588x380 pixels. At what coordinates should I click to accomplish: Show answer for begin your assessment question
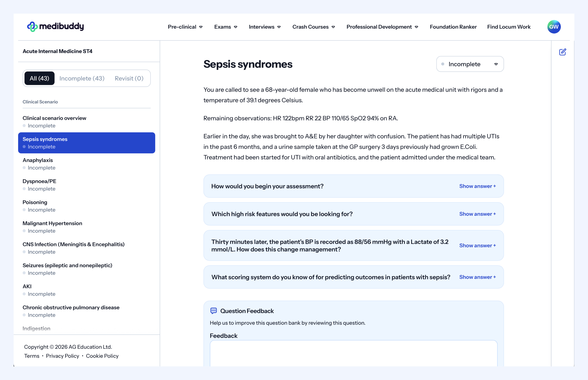tap(477, 186)
